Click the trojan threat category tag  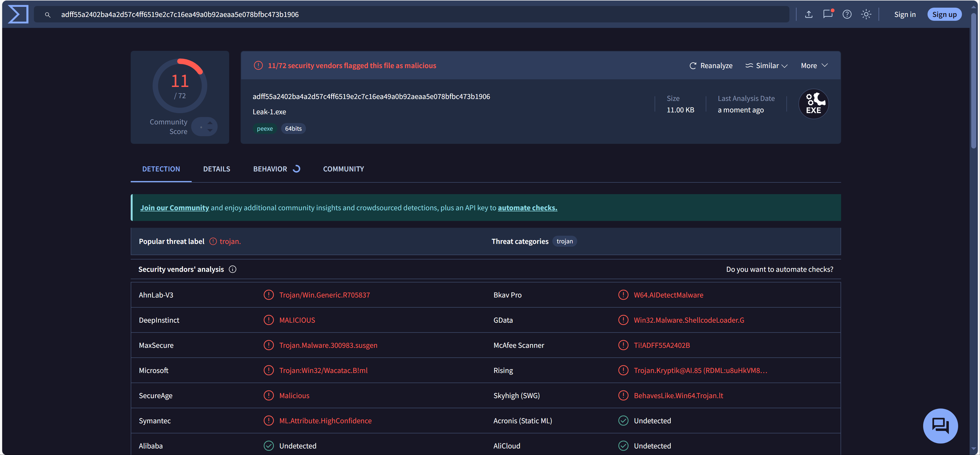click(565, 241)
